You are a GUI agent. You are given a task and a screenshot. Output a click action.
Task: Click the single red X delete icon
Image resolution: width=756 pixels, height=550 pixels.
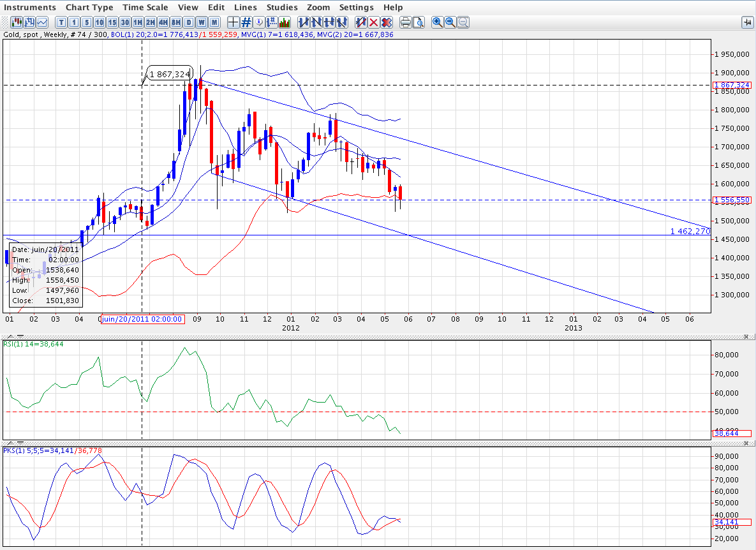[x=373, y=22]
